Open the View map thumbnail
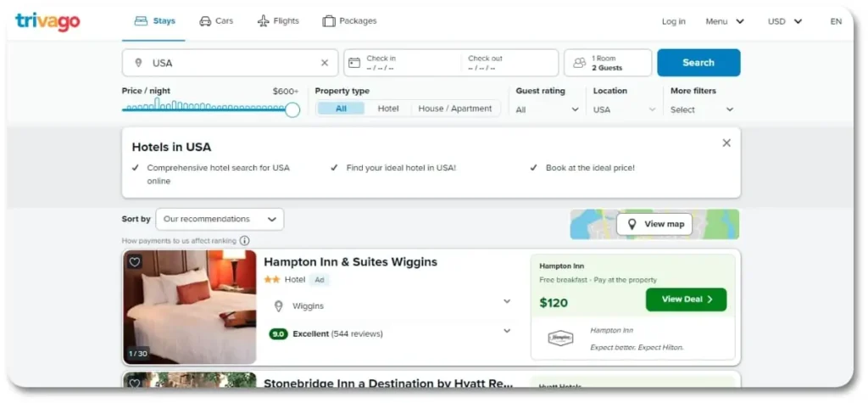Screen dimensions: 868x403 coord(654,224)
